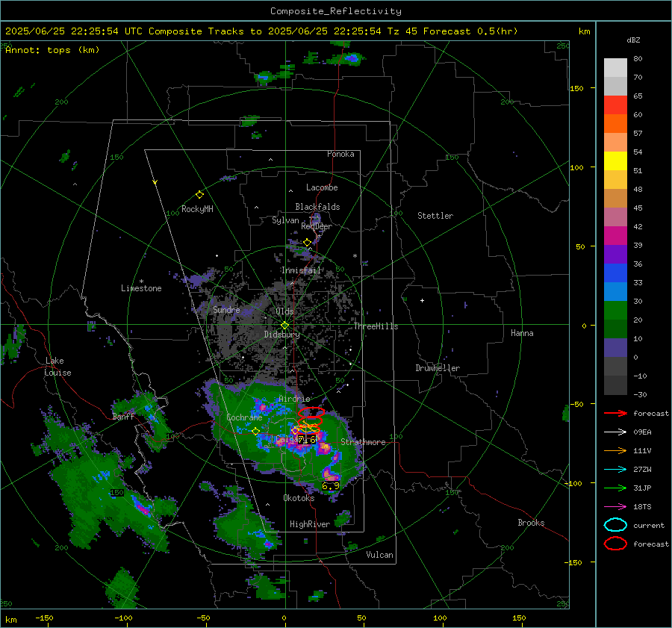Screen dimensions: 672x628
Task: Click the Hanna town label
Action: [522, 333]
